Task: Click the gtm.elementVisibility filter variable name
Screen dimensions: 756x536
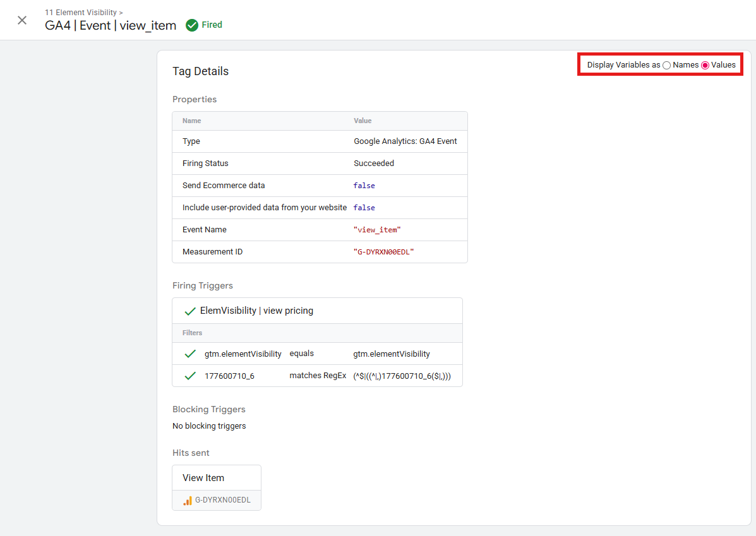Action: 243,354
